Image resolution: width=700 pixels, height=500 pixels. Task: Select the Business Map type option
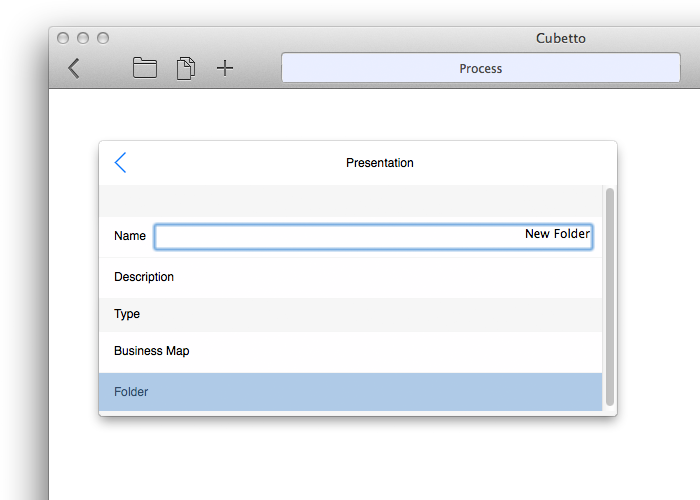[350, 351]
